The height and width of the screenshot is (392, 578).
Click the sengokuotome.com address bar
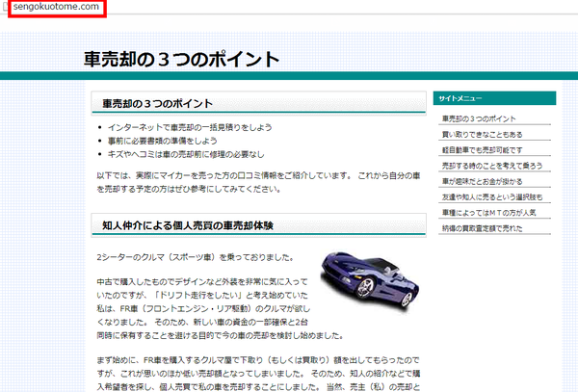point(57,7)
